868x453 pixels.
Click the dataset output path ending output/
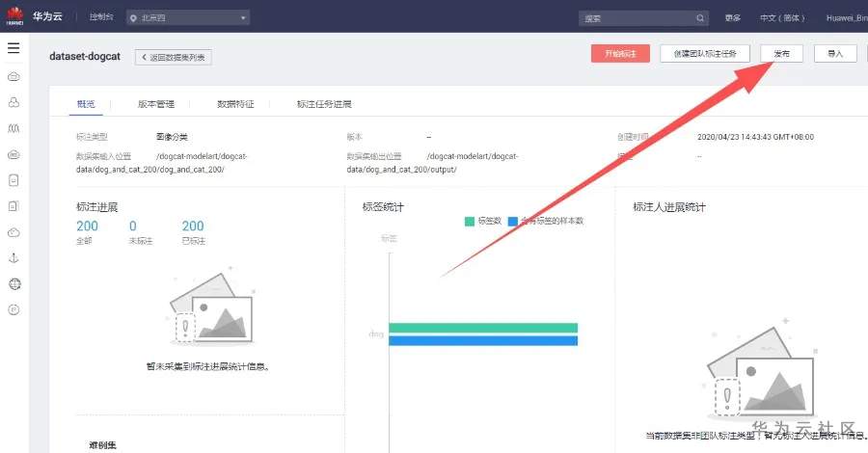click(432, 163)
